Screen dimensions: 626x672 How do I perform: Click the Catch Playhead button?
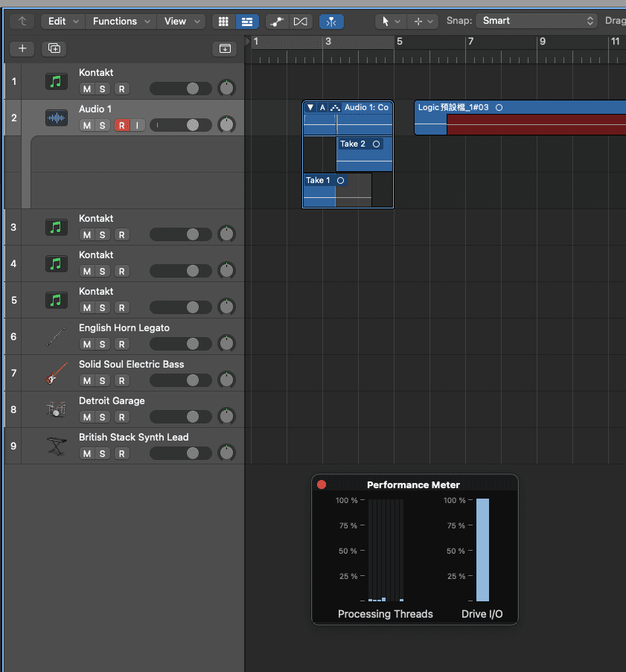point(331,22)
